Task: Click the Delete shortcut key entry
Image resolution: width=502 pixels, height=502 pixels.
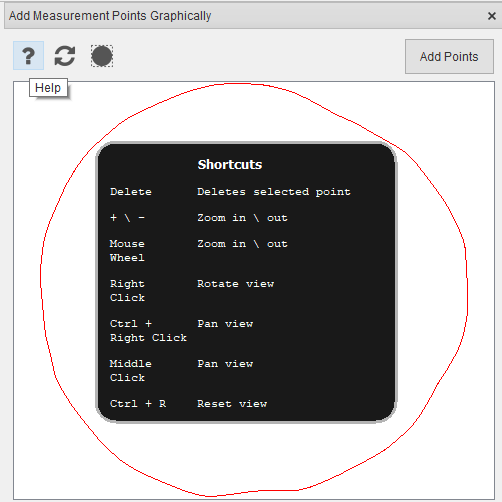Action: tap(131, 192)
